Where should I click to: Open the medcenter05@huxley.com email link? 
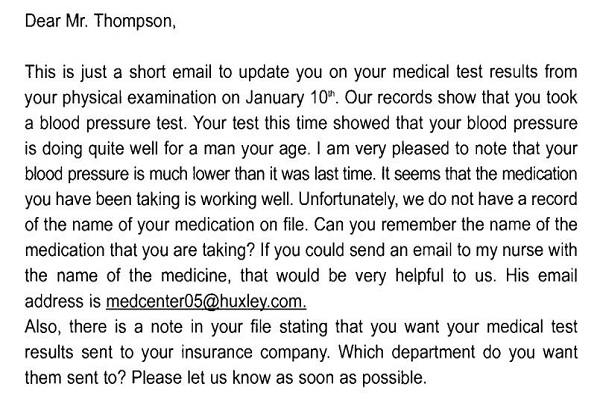point(206,302)
